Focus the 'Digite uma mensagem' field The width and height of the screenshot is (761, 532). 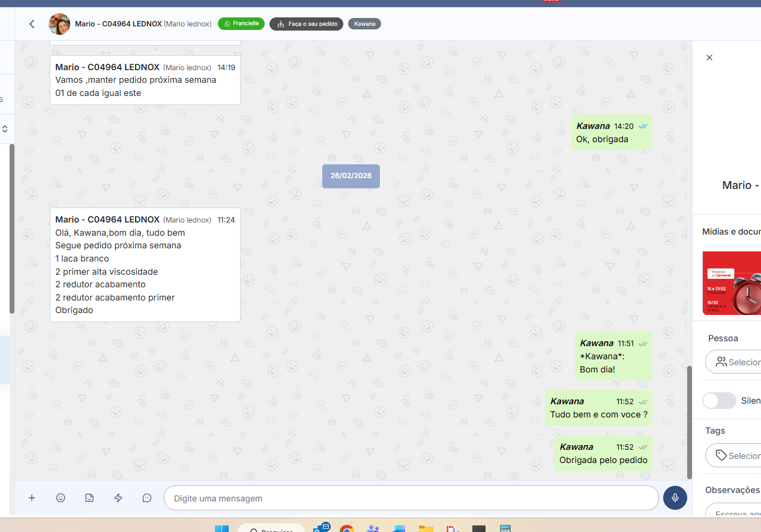click(411, 498)
